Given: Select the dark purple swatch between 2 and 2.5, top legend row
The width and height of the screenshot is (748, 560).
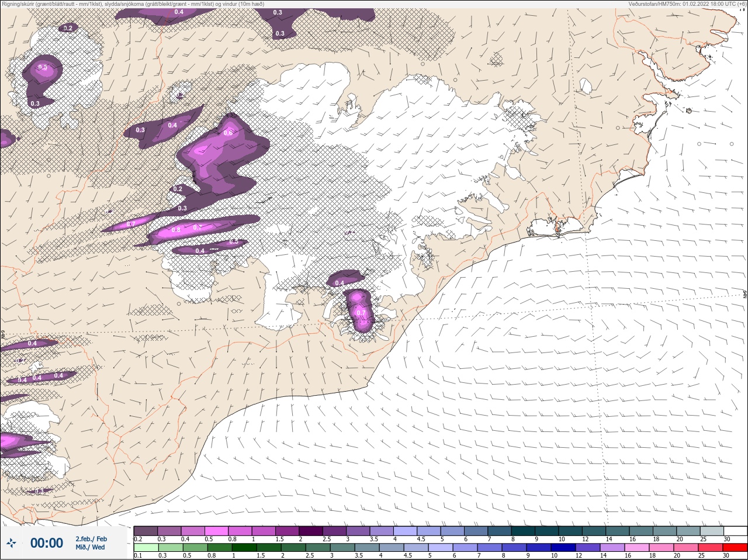Looking at the screenshot, I should point(311,531).
